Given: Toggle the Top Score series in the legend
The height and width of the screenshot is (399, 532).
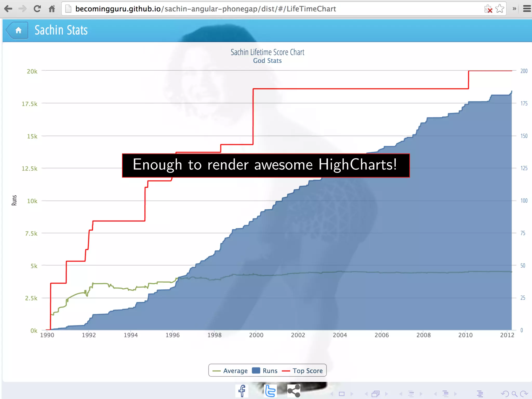Looking at the screenshot, I should pos(302,371).
